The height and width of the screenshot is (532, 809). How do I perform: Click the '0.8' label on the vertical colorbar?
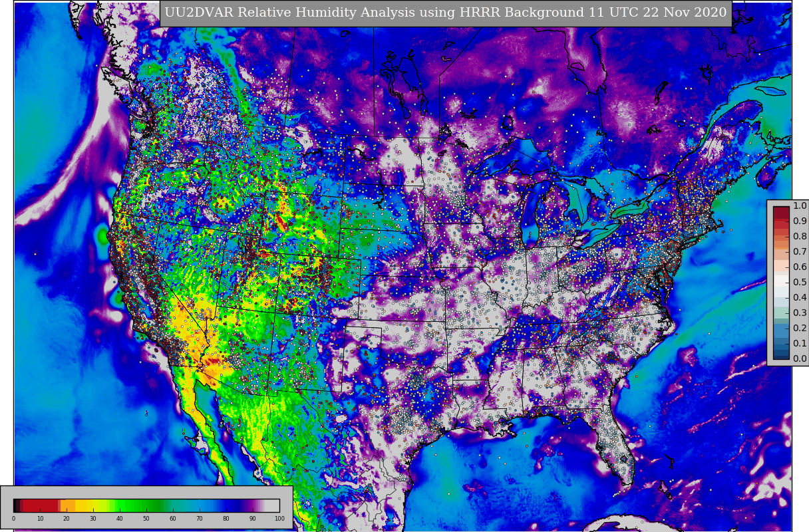(800, 236)
